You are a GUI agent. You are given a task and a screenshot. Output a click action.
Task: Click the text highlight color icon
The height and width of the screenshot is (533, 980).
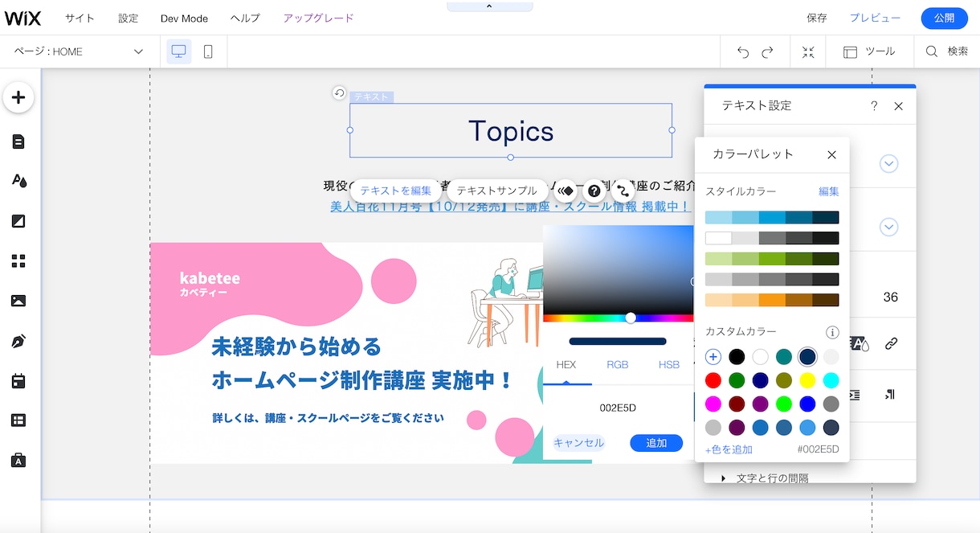860,344
